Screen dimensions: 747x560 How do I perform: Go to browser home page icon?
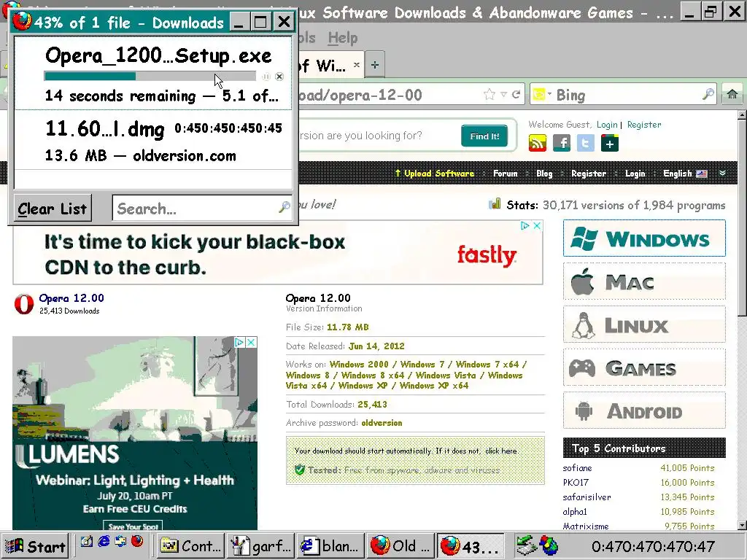pyautogui.click(x=732, y=94)
